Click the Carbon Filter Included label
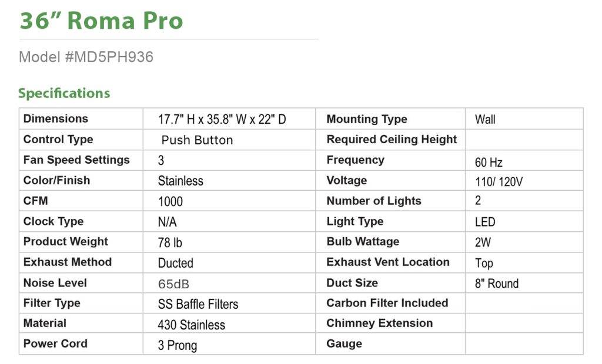Image resolution: width=602 pixels, height=364 pixels. point(387,303)
